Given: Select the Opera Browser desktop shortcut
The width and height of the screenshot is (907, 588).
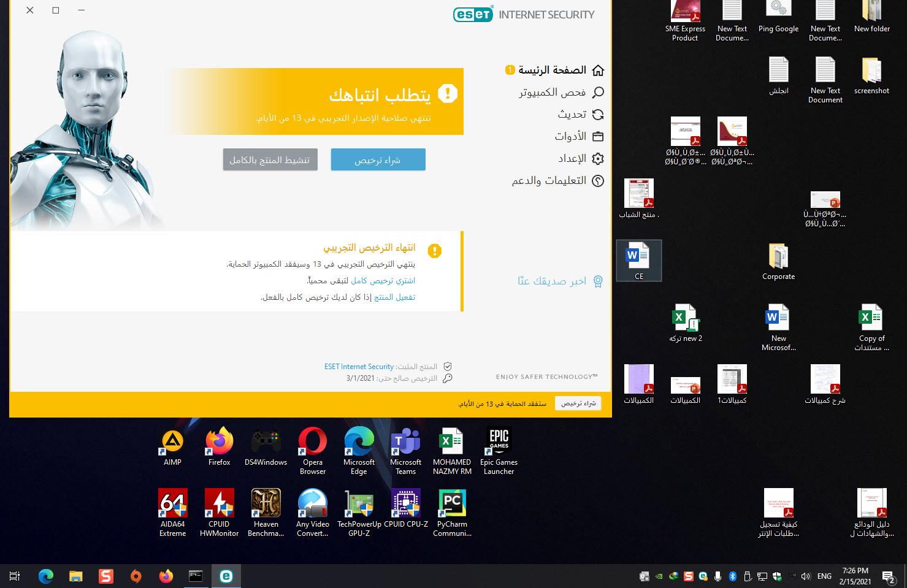Looking at the screenshot, I should click(x=312, y=451).
